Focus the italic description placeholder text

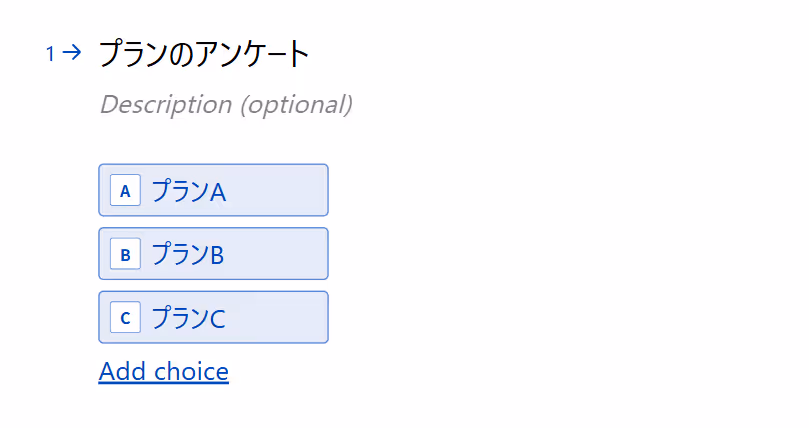point(226,105)
